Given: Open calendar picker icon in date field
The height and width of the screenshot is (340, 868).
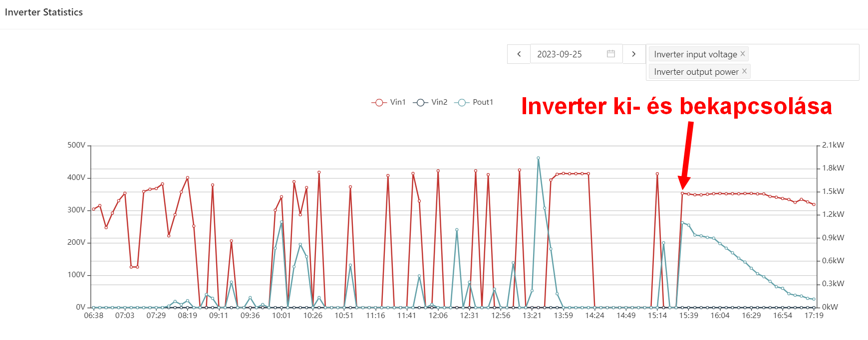Looking at the screenshot, I should pyautogui.click(x=611, y=54).
